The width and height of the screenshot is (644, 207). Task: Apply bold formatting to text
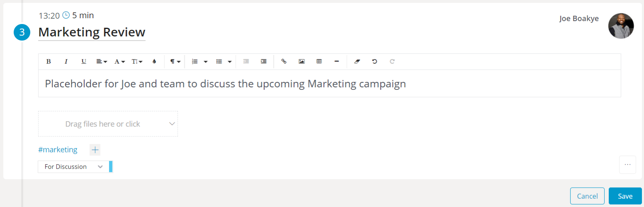coord(49,61)
